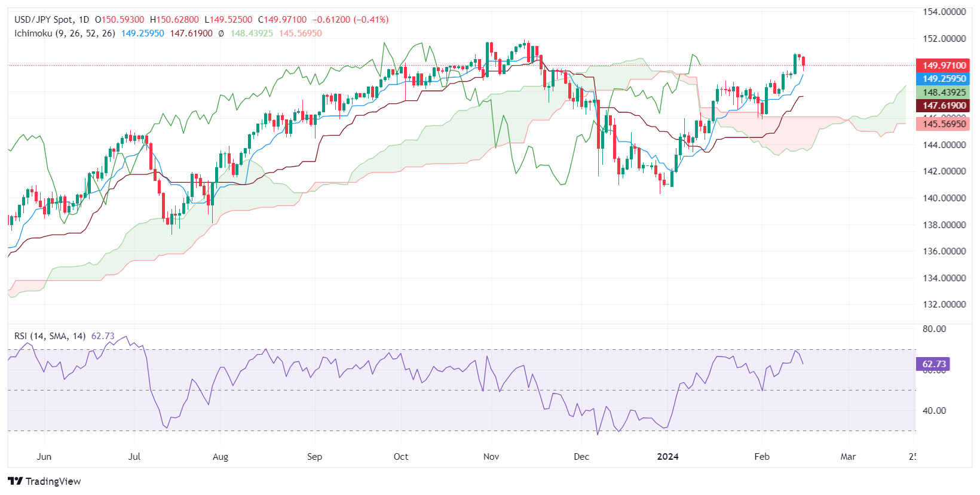Click the green 148.43925 price axis tag
Image resolution: width=980 pixels, height=495 pixels.
[x=944, y=93]
